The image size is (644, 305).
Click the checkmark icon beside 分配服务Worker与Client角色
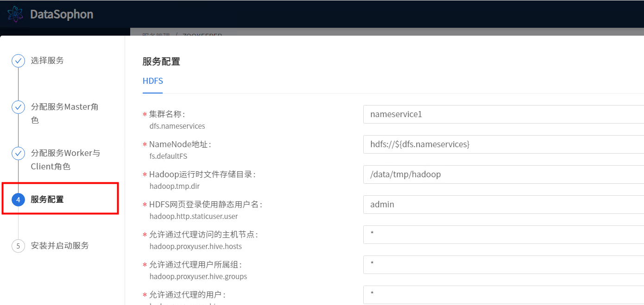pyautogui.click(x=18, y=153)
